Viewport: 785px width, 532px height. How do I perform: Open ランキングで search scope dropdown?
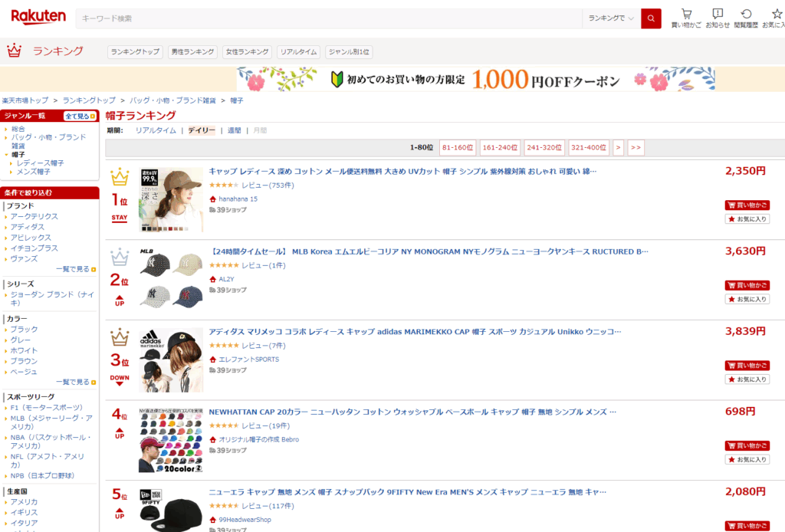611,18
